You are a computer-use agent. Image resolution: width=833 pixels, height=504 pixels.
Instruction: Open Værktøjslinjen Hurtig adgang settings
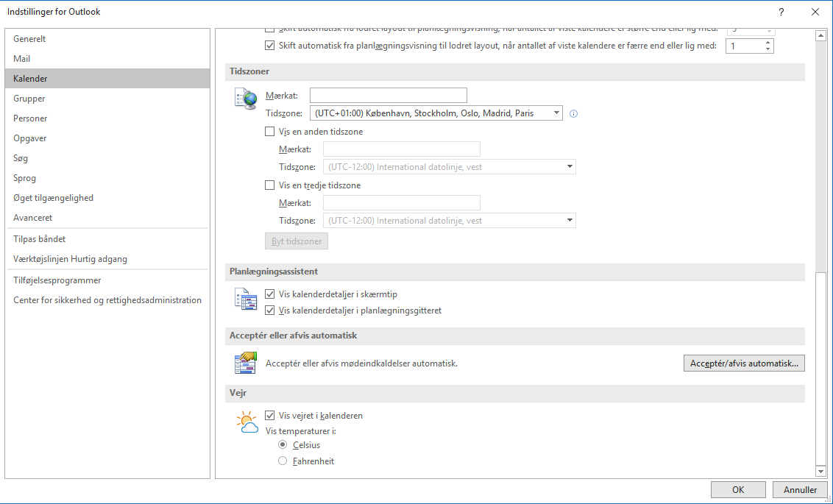(x=107, y=259)
